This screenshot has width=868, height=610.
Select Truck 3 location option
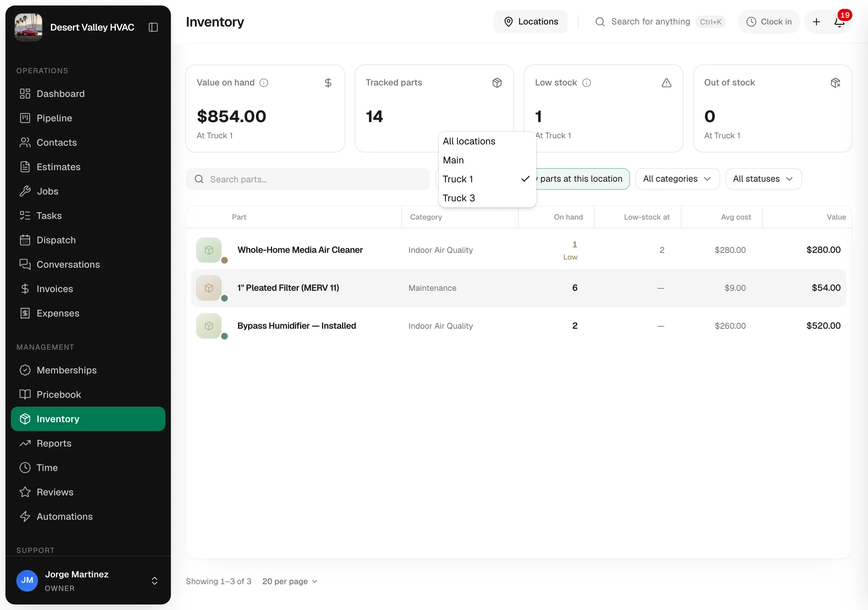487,198
